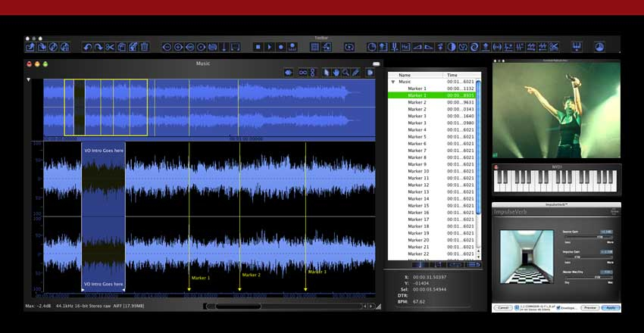The image size is (644, 333).
Task: Select the Pencil draw tool
Action: [355, 73]
